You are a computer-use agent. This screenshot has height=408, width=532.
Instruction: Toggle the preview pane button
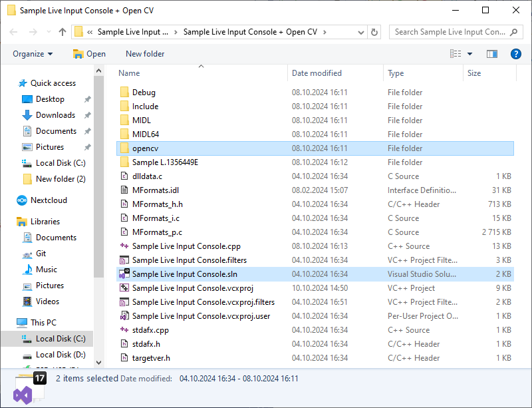point(491,54)
